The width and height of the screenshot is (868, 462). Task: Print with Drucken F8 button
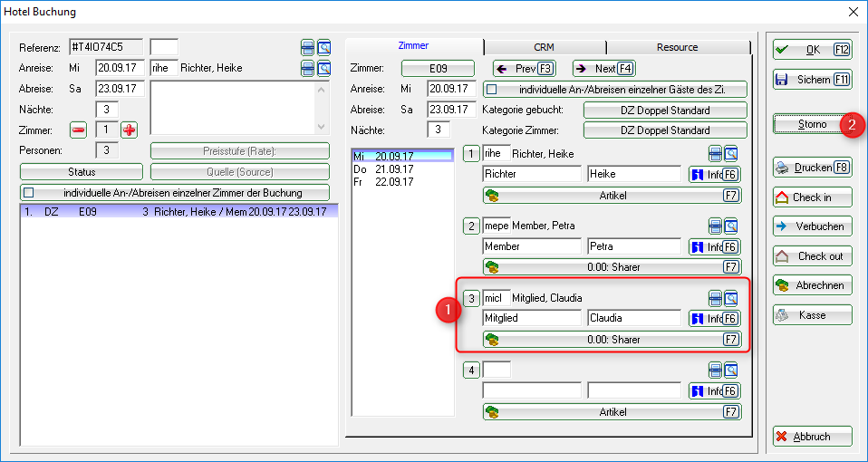pyautogui.click(x=812, y=168)
